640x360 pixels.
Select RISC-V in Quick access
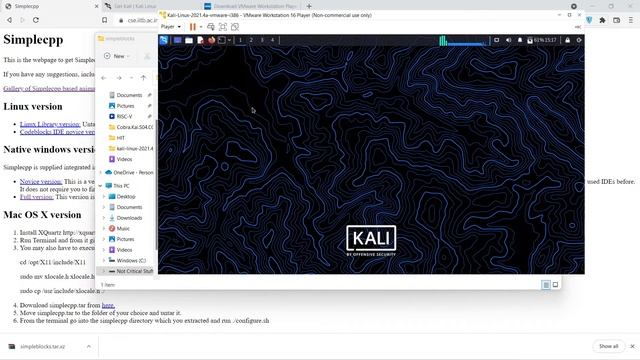click(x=124, y=116)
